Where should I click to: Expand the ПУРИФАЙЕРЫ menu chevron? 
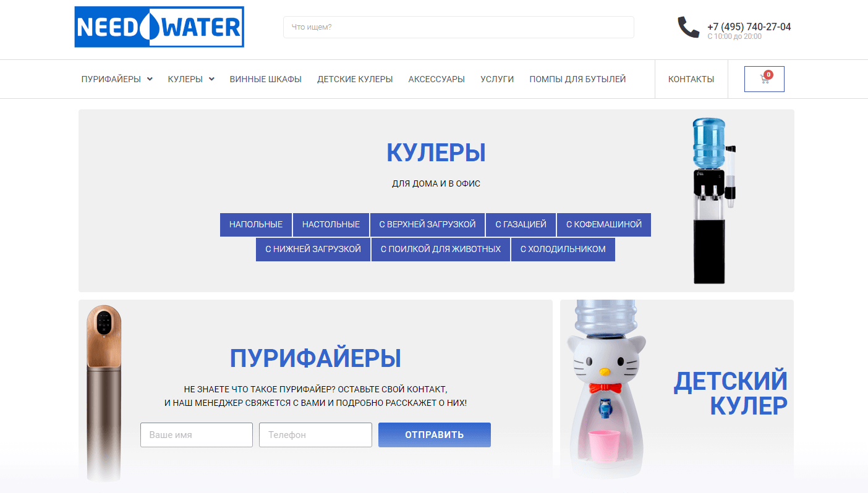click(x=150, y=79)
